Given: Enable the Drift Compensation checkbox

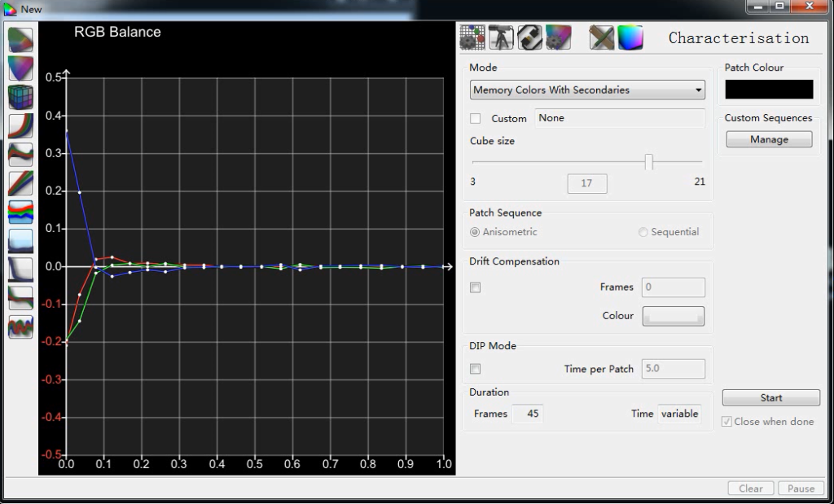Looking at the screenshot, I should point(476,287).
